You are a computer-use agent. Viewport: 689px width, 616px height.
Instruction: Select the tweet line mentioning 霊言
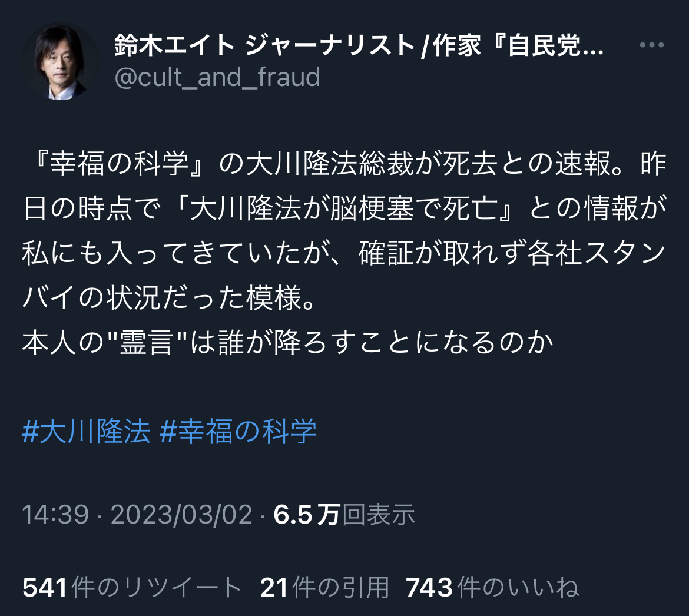pos(287,343)
